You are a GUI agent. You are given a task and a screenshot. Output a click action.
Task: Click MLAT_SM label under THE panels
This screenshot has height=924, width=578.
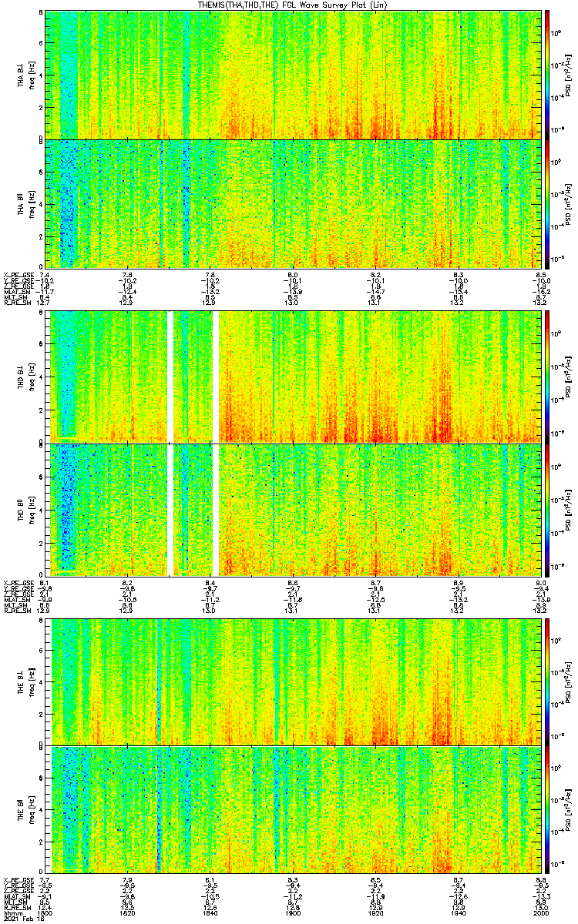point(18,896)
